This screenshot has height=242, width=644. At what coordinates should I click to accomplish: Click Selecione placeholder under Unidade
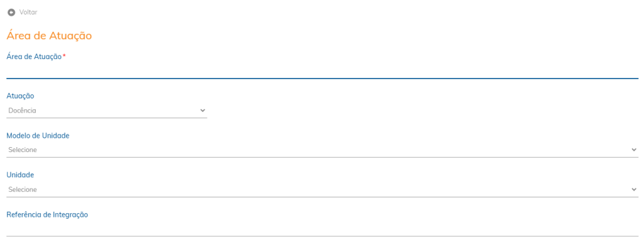[23, 189]
